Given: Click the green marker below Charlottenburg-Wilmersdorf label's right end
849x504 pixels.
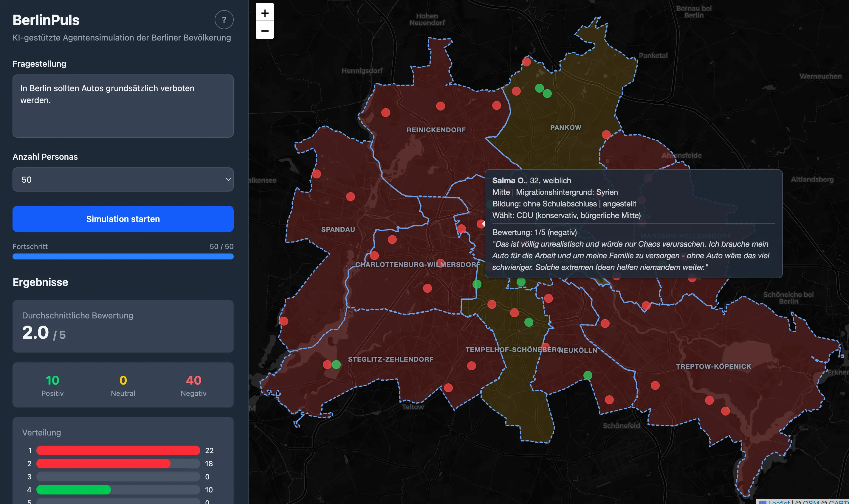Looking at the screenshot, I should pyautogui.click(x=477, y=284).
